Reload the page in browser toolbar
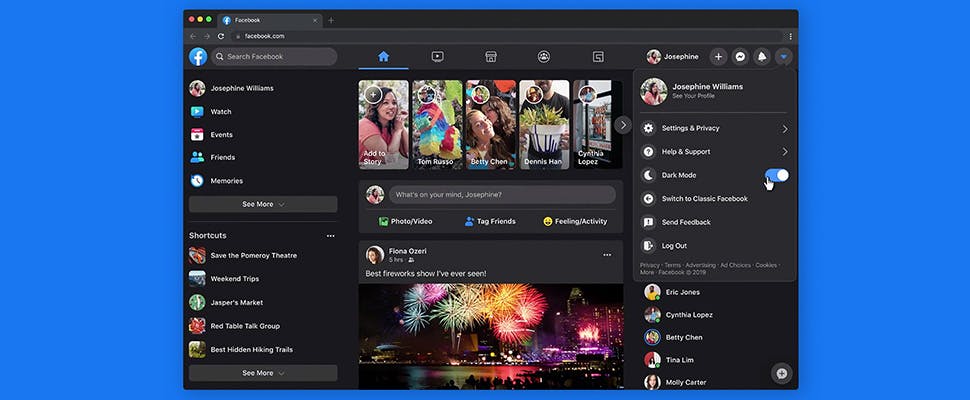Screen dimensions: 970x400 221,36
